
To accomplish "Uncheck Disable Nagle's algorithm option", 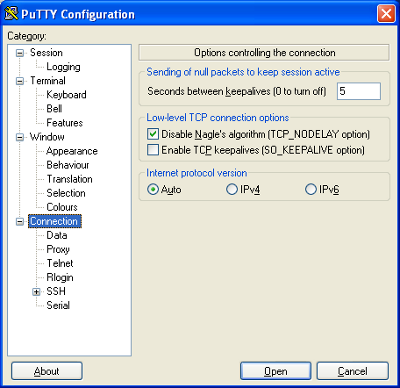I will [153, 134].
